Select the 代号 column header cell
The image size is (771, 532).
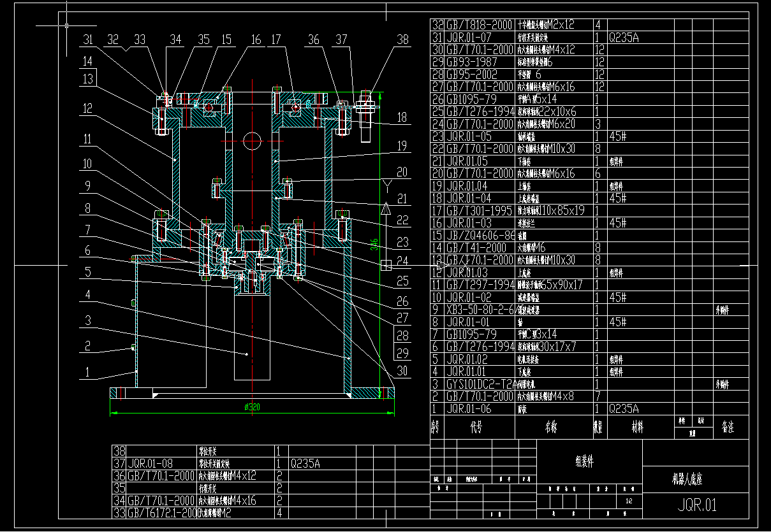click(475, 427)
